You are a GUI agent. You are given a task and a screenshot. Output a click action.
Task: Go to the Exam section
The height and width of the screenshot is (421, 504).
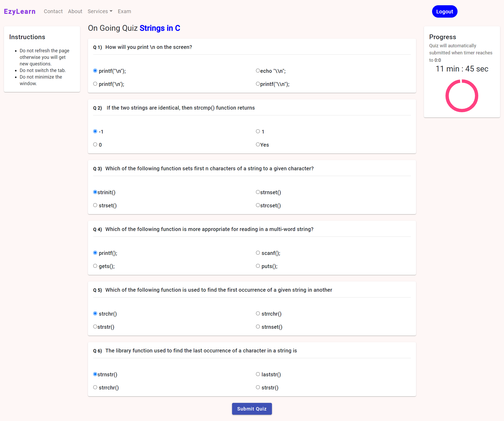124,11
